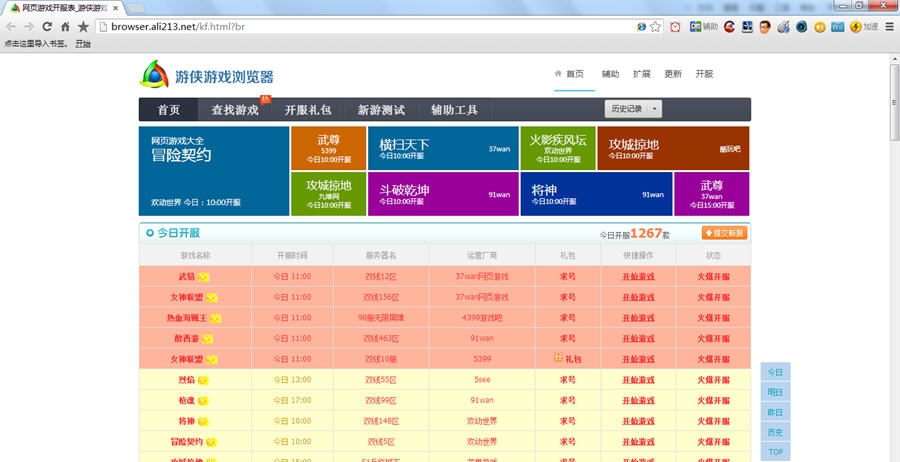Click the orange 提交新服 button
Screen dimensions: 900x462
pyautogui.click(x=724, y=233)
